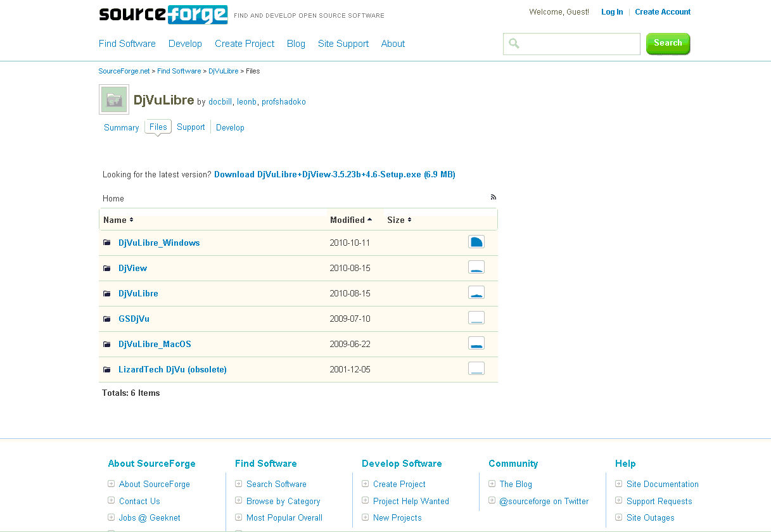Sort files by Name column
Viewport: 771px width, 532px height.
118,220
